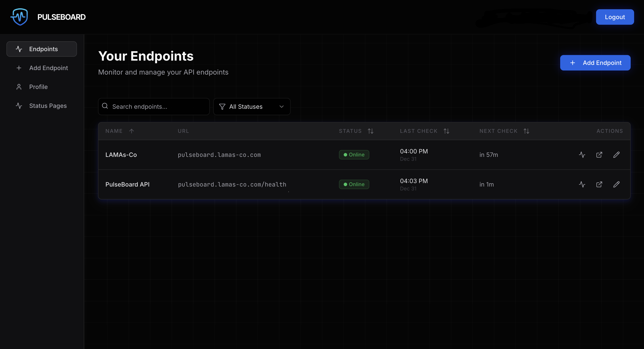Toggle sorting on Last Check column
Viewport: 644px width, 349px height.
[x=446, y=131]
